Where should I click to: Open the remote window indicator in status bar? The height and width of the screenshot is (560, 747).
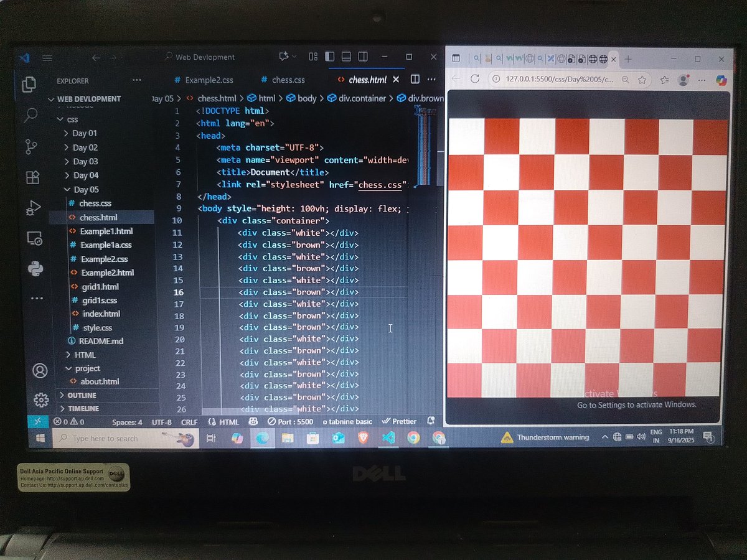39,421
